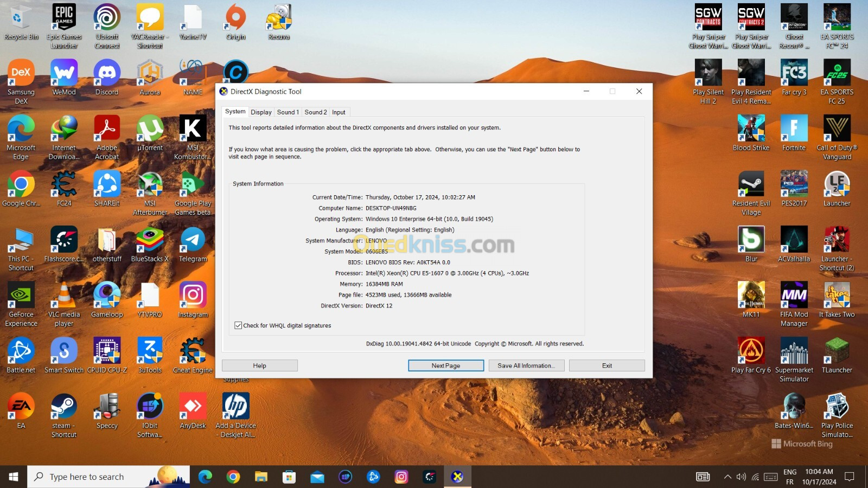Open Play Resident Evil 4 Remake icon
Screen dimensions: 868x488
751,82
